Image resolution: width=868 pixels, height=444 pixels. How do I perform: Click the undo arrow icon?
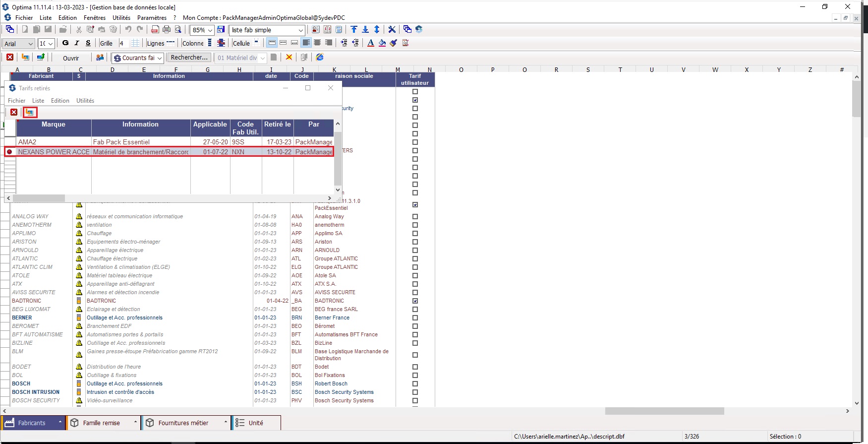(128, 30)
